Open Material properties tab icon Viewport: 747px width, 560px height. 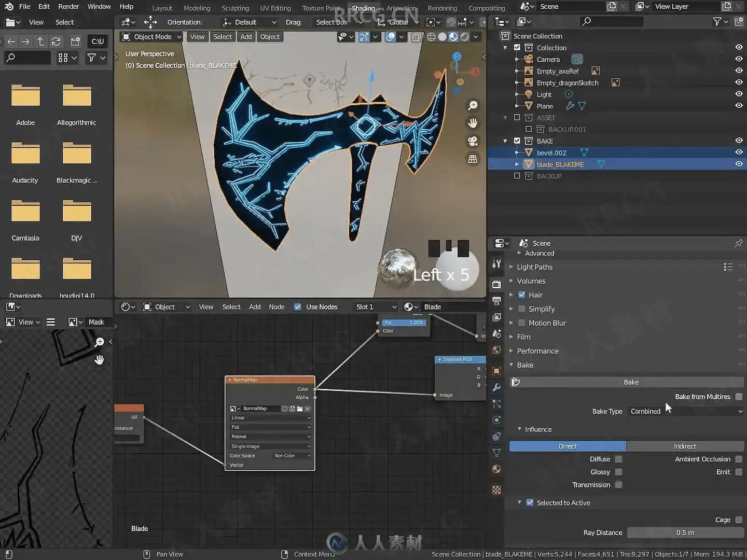coord(496,469)
